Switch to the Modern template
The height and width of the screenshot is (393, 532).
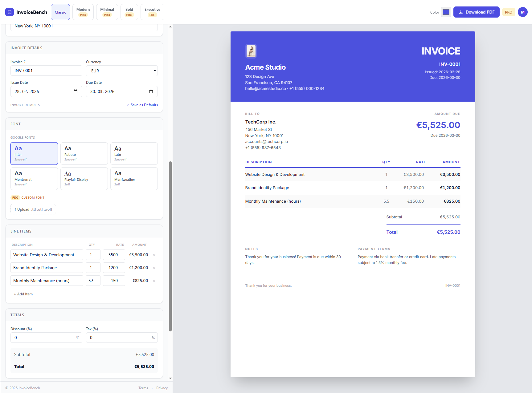coord(83,12)
